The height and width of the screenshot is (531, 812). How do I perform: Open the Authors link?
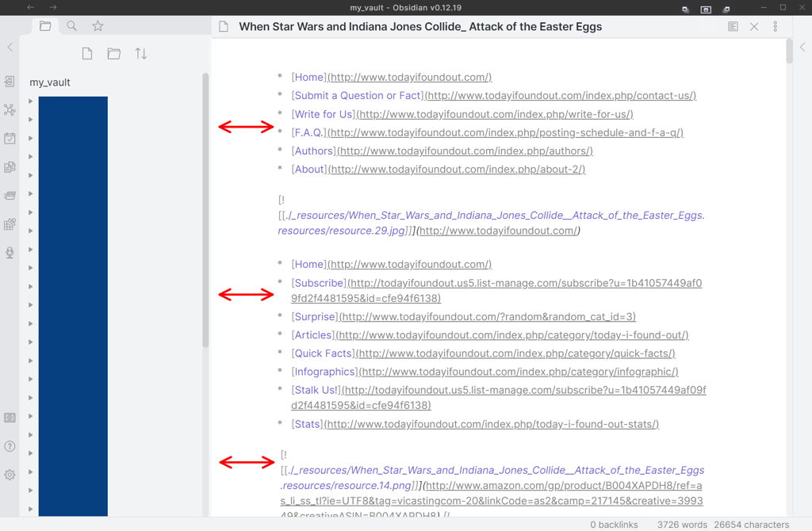[314, 151]
